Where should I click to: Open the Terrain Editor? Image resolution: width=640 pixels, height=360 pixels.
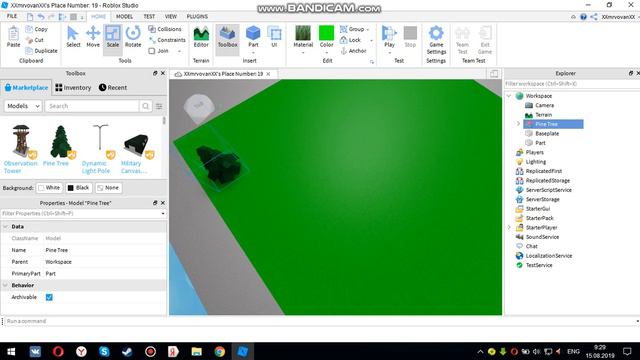[201, 36]
